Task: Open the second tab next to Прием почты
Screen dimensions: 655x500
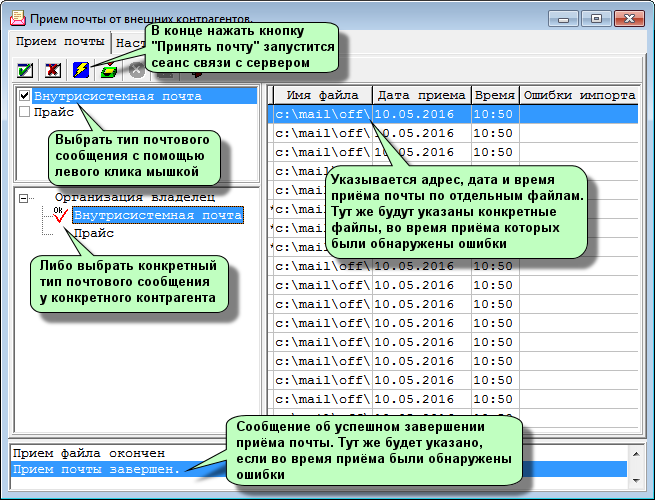Action: 128,43
